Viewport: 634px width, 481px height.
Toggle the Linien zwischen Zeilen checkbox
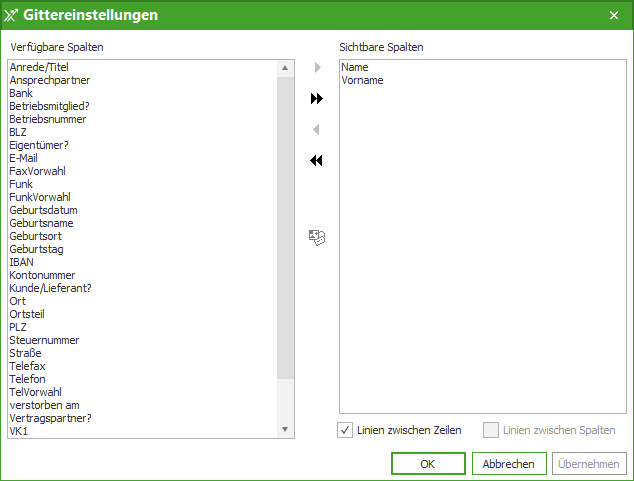tap(346, 430)
